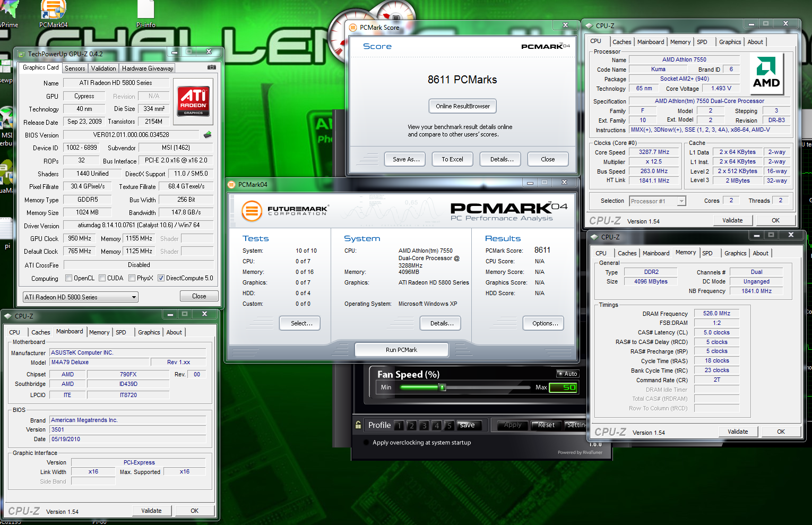This screenshot has height=525, width=812.
Task: Click the M4A79 Deluxe model field
Action: point(99,362)
